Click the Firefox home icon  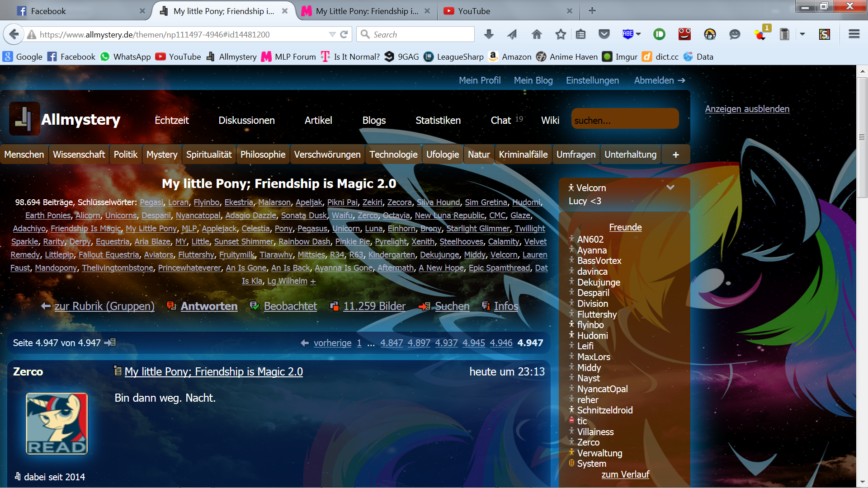pyautogui.click(x=537, y=34)
